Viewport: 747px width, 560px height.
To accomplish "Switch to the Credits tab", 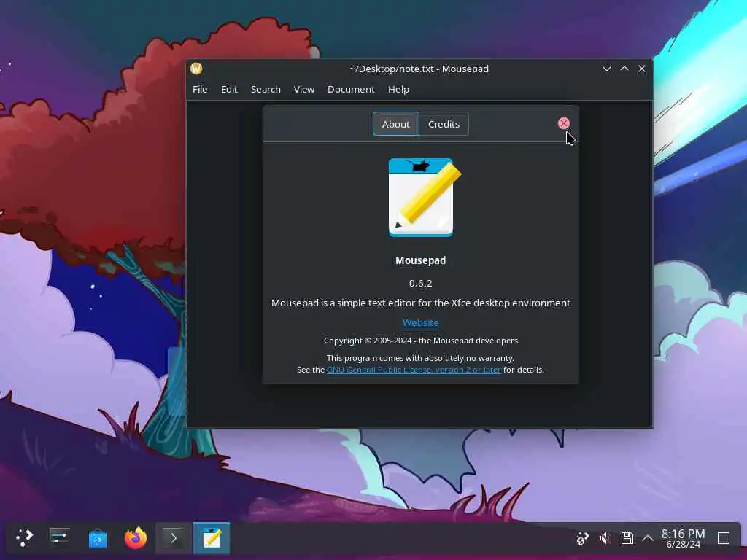I will 444,124.
